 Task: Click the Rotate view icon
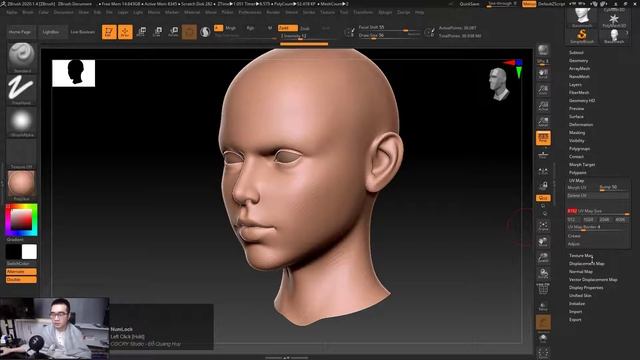543,273
